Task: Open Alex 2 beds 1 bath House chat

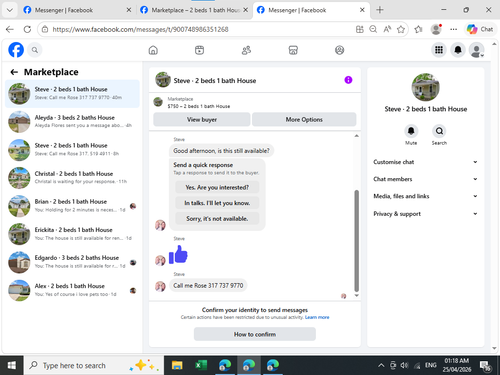Action: (72, 290)
